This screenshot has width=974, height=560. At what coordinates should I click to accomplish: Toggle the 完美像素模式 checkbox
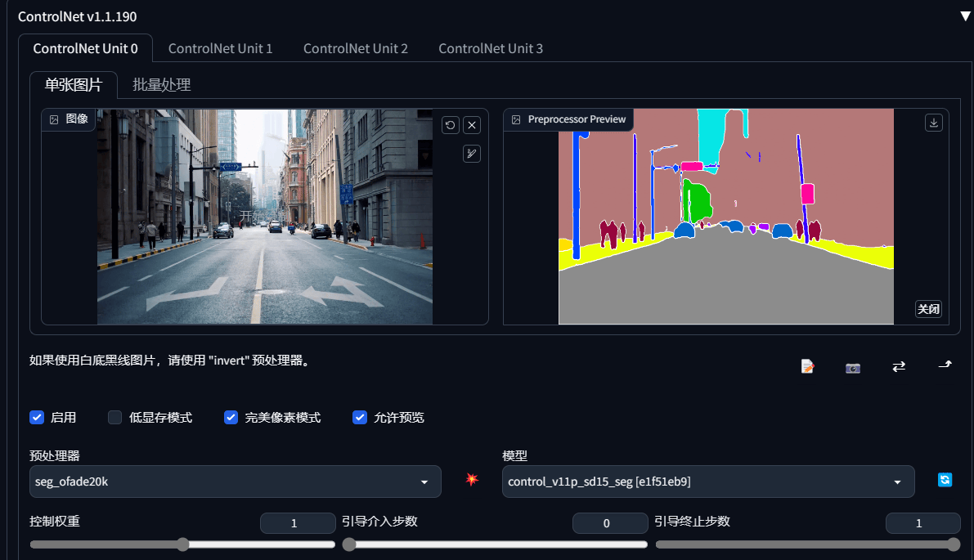point(231,417)
